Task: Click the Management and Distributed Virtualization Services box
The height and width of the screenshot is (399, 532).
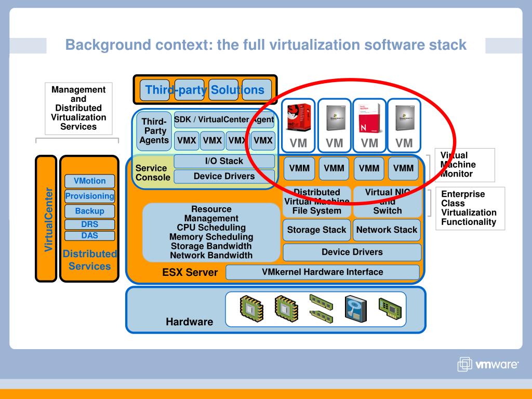Action: (x=78, y=108)
